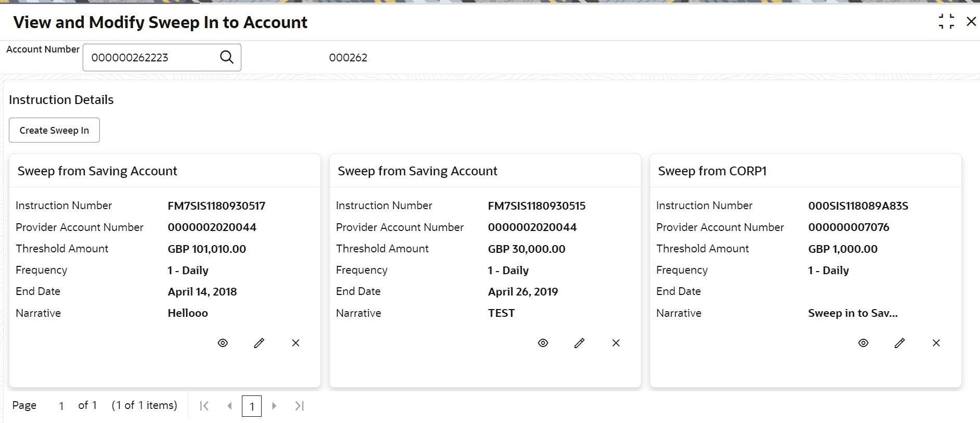Go to the previous page
Image resolution: width=980 pixels, height=423 pixels.
click(x=229, y=406)
